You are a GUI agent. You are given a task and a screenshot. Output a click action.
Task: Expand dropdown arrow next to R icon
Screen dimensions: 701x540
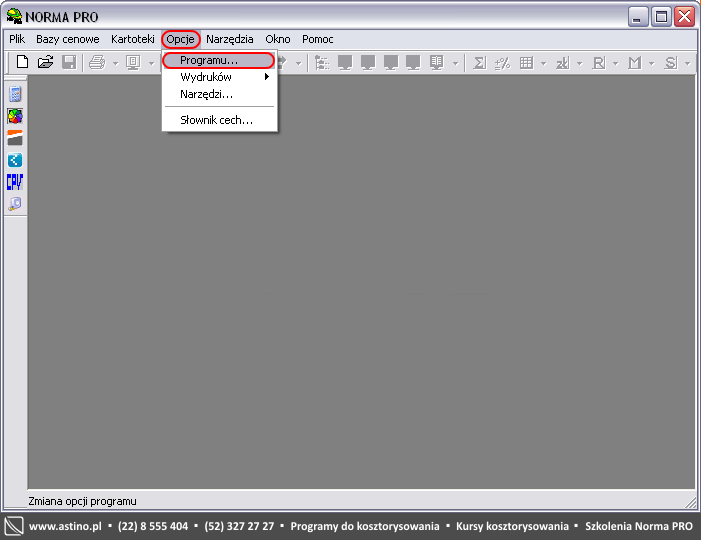616,63
